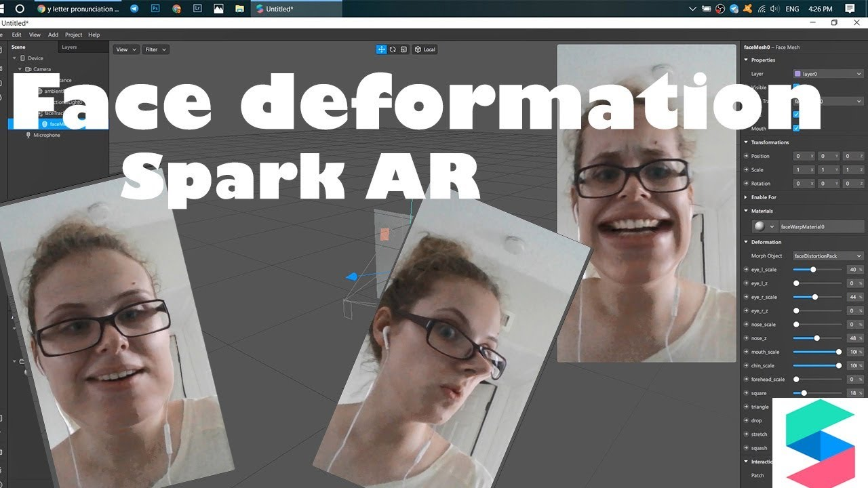Select Microphone in the Scene tree
The width and height of the screenshot is (868, 488).
pyautogui.click(x=47, y=135)
